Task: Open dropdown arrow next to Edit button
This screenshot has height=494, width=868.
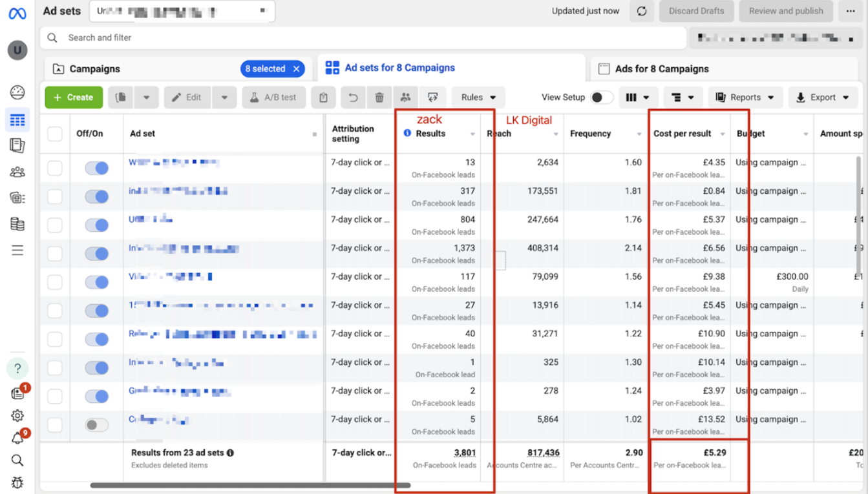Action: pos(224,98)
